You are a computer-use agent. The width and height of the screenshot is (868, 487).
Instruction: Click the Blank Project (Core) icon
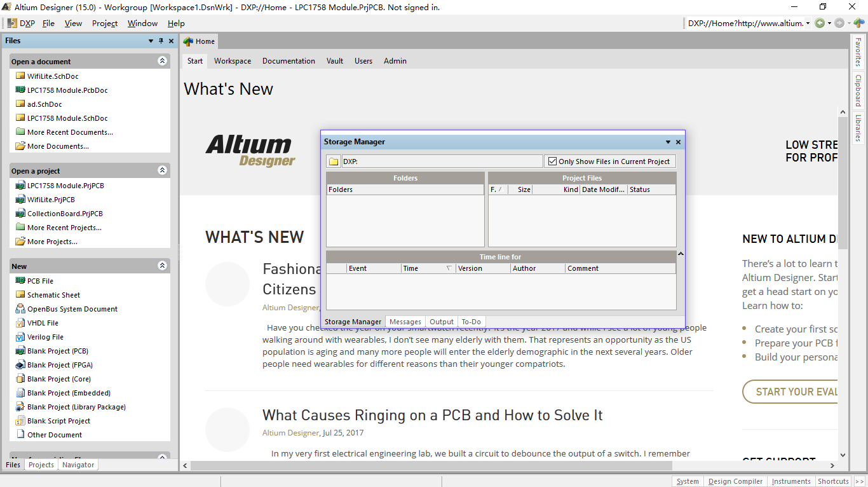click(x=20, y=379)
